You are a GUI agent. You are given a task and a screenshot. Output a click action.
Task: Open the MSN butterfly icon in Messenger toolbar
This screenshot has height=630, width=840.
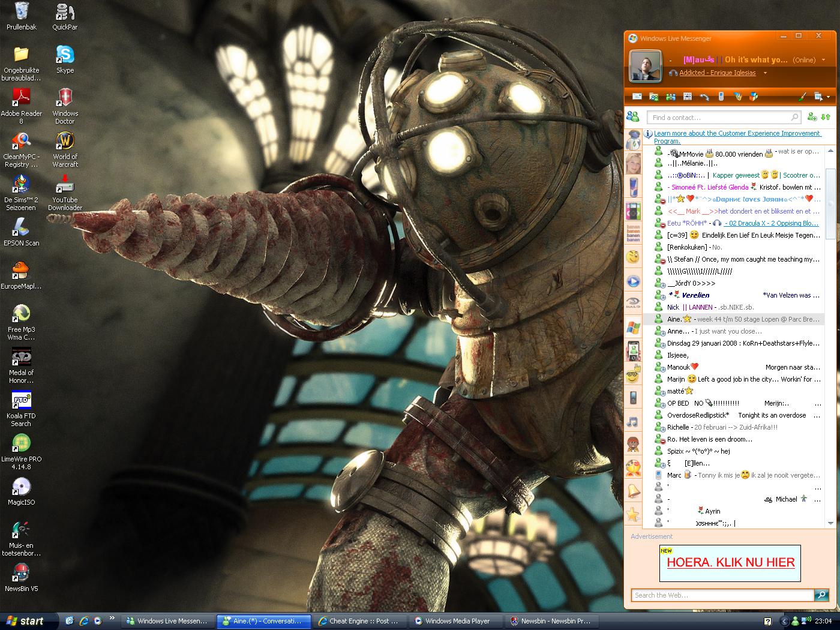click(x=737, y=97)
